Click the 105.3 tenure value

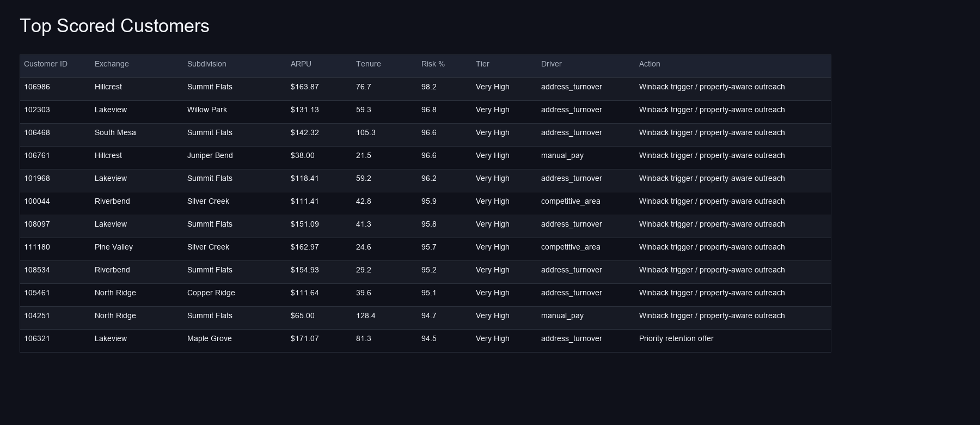(366, 132)
